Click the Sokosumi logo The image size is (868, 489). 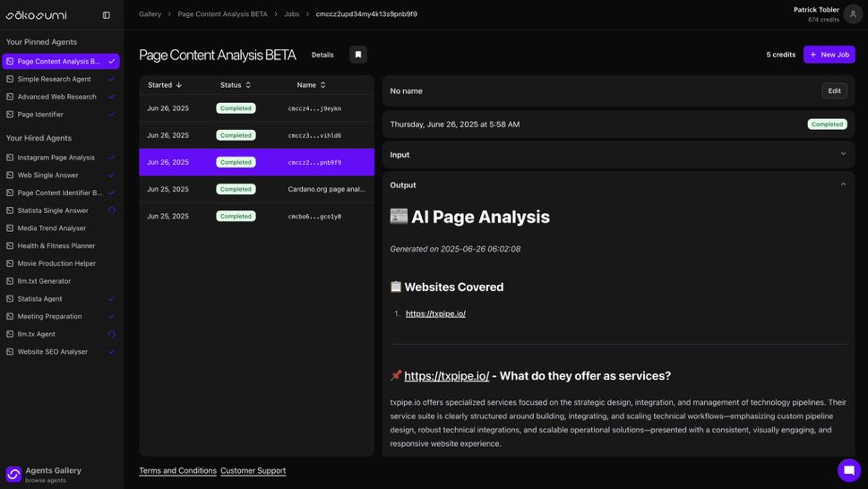(36, 15)
